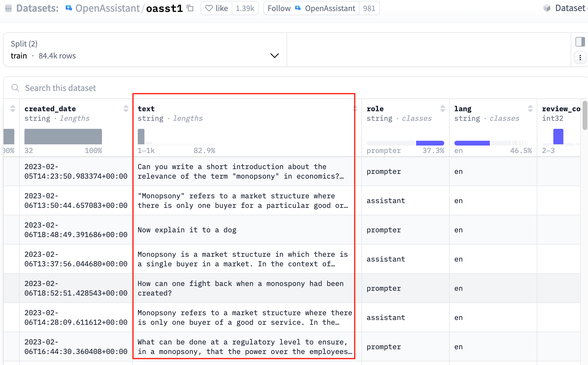588x365 pixels.
Task: Click the Dataset card cube icon
Action: tap(547, 8)
